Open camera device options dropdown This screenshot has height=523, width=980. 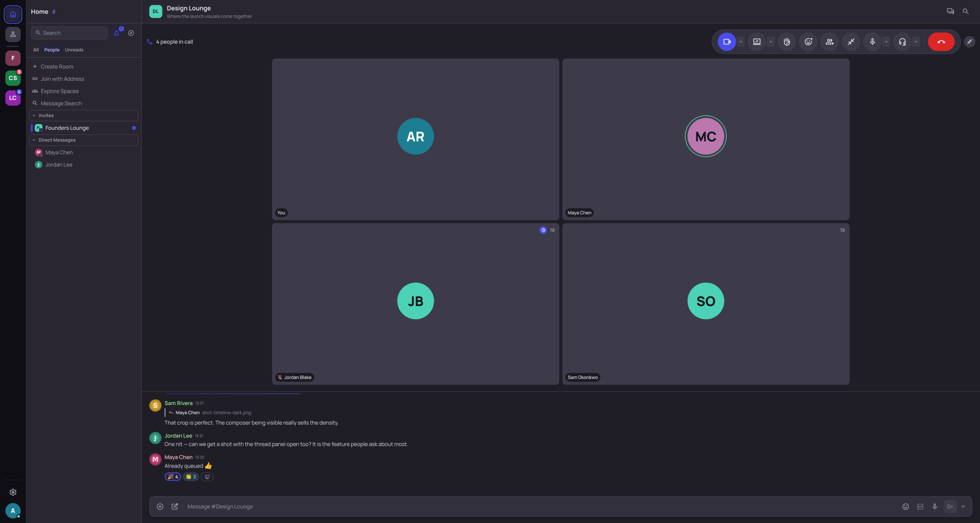(x=741, y=42)
